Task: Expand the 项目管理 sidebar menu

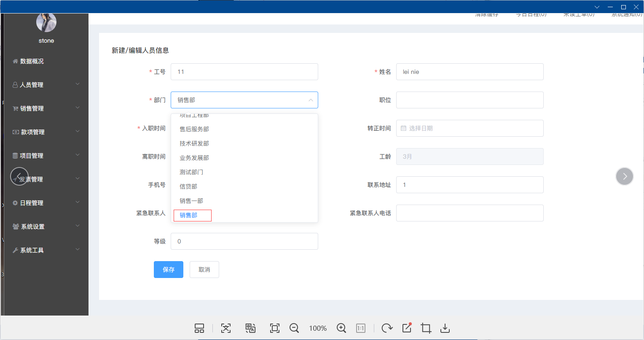Action: [x=46, y=156]
